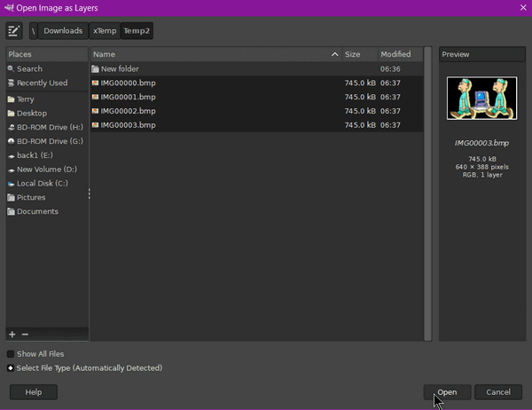Navigate to Downloads path button
This screenshot has width=532, height=410.
click(63, 31)
